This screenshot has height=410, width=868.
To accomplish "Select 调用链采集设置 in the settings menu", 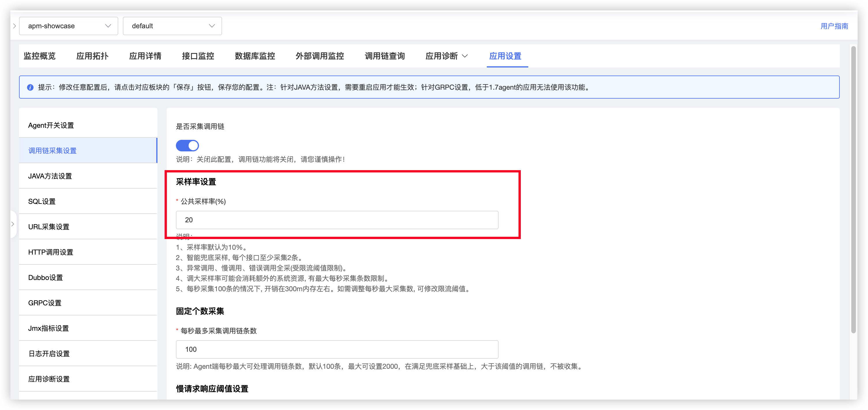I will point(88,151).
